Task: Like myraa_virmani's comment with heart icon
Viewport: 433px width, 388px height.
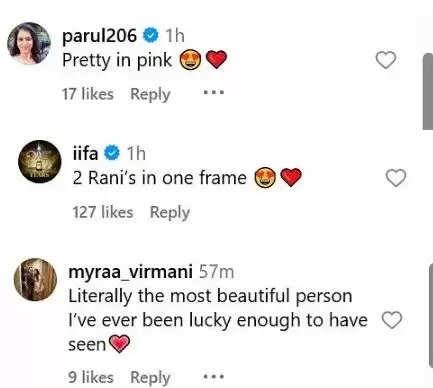Action: click(x=392, y=320)
